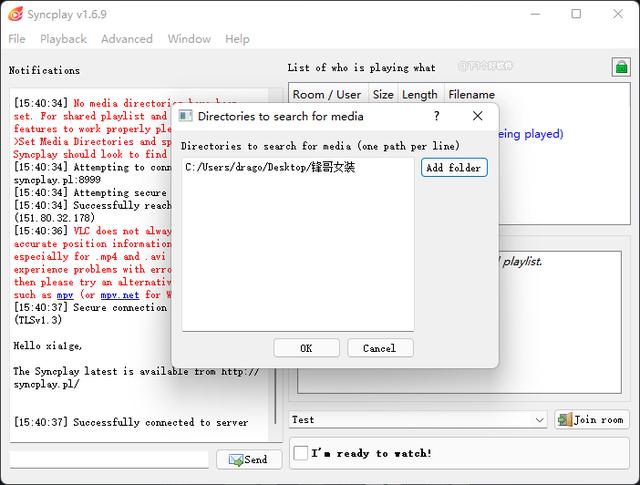Open the mpv link in notifications
640x485 pixels.
pos(65,295)
